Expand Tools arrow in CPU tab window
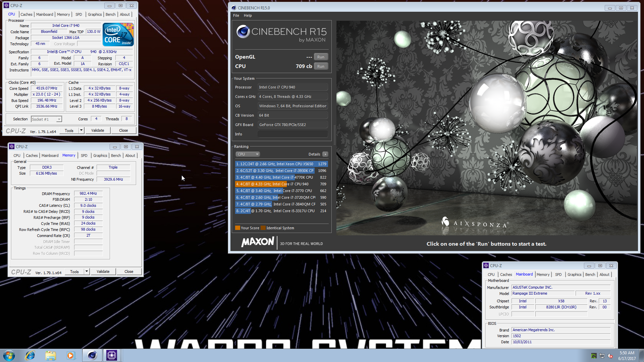The width and height of the screenshot is (644, 362). pos(81,130)
